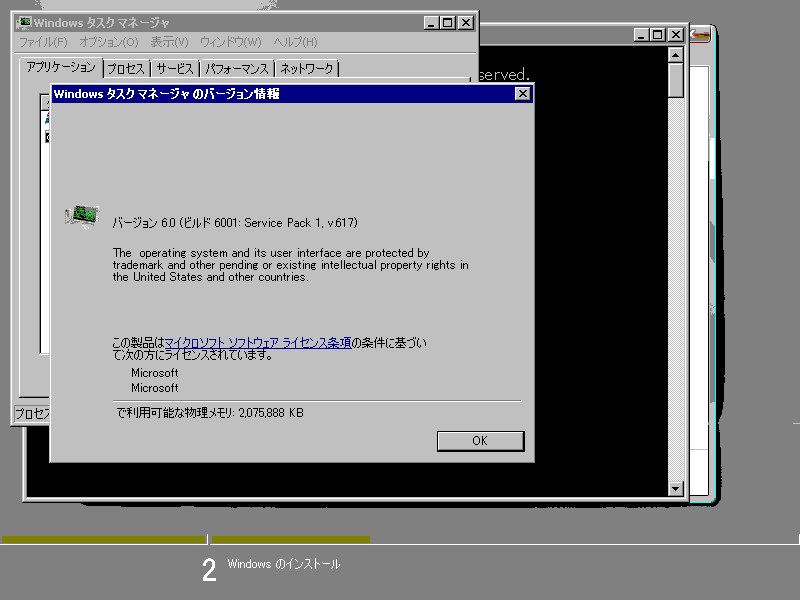This screenshot has width=800, height=600.
Task: Close the Task Manager version info dialog
Action: coord(522,94)
